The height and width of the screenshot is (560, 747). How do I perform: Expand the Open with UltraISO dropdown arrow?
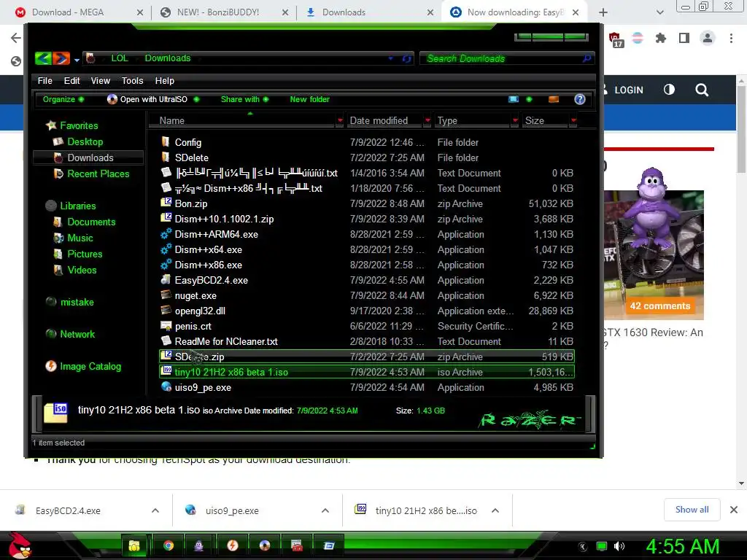(x=196, y=99)
